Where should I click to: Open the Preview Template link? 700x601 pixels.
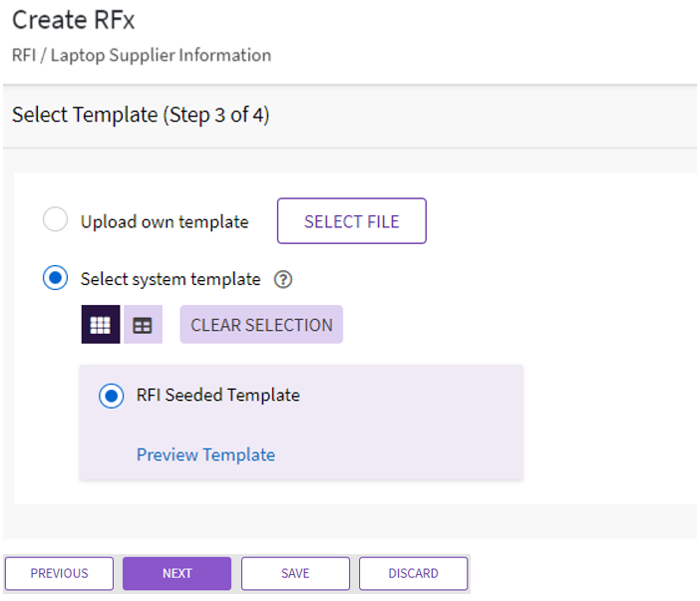(x=205, y=454)
